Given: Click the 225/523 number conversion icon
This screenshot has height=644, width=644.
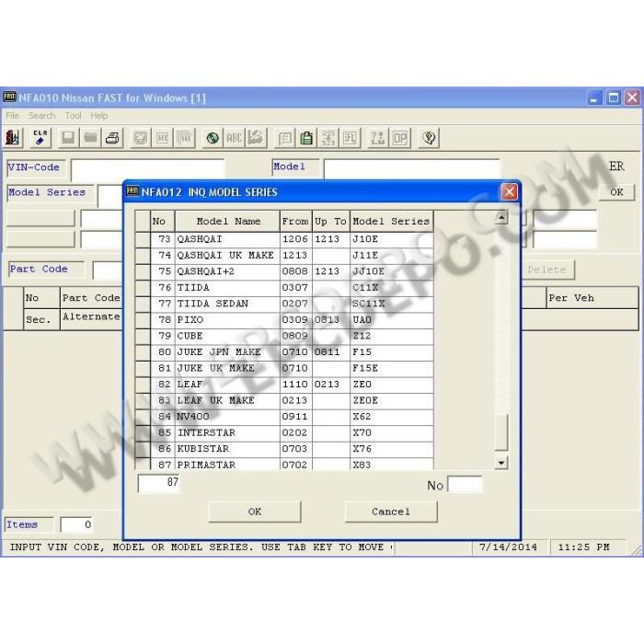Looking at the screenshot, I should [x=328, y=138].
